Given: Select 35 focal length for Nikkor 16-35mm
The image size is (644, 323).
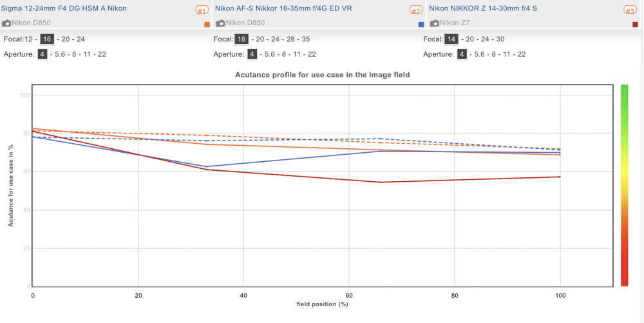Looking at the screenshot, I should [305, 39].
